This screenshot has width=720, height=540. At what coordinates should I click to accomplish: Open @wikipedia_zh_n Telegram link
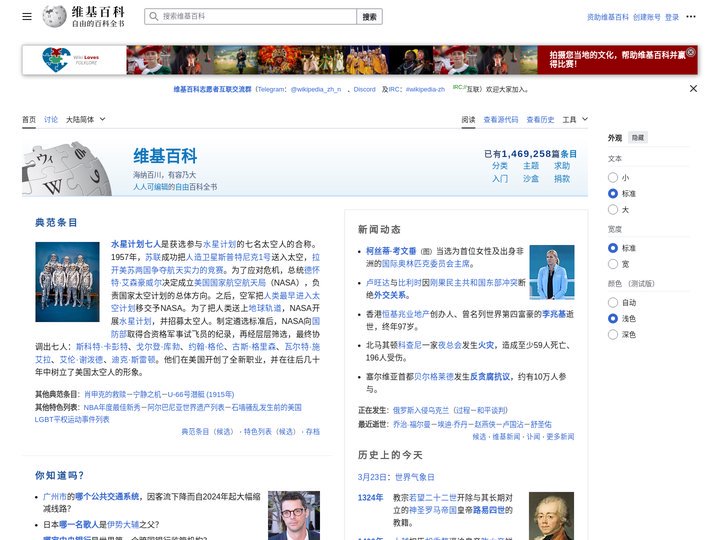click(x=316, y=90)
